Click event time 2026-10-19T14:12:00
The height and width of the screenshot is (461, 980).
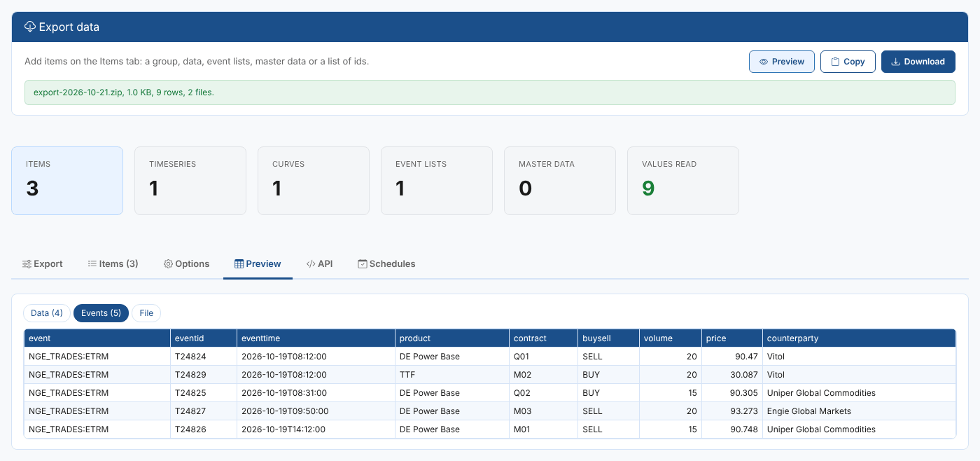point(316,429)
